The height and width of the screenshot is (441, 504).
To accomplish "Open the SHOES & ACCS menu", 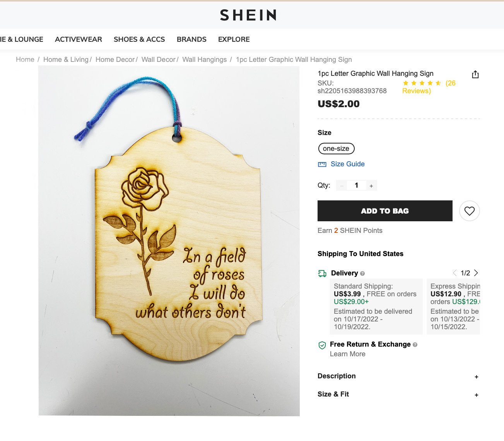I will [139, 39].
